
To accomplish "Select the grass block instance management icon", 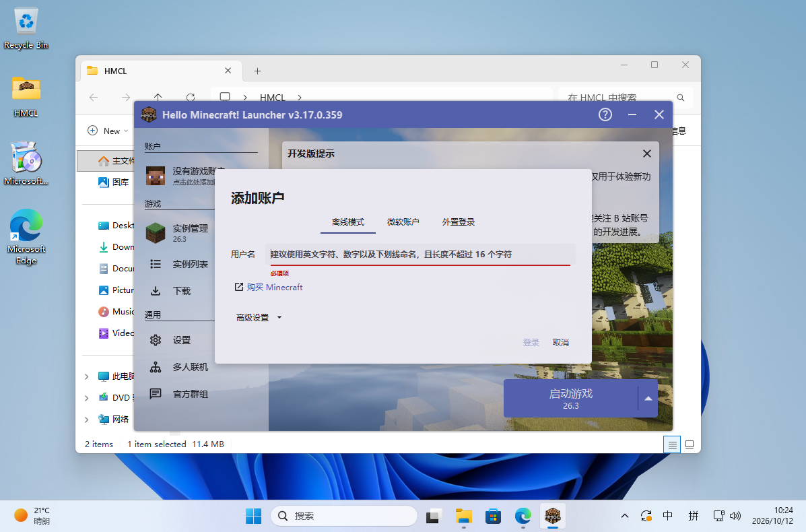I will (x=156, y=233).
